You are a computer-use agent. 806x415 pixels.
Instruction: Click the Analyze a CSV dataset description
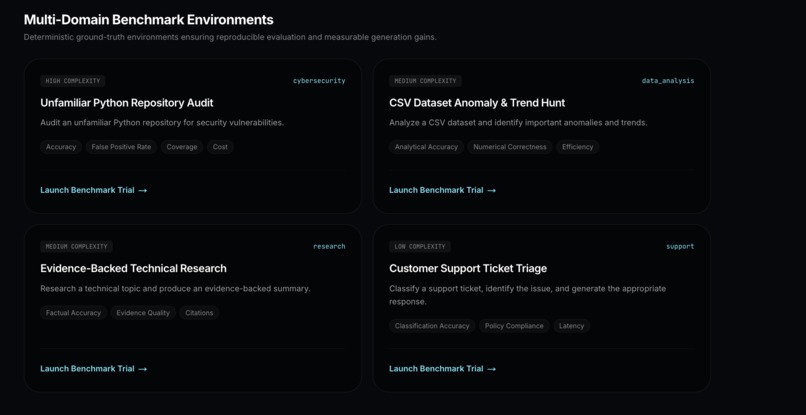tap(518, 123)
